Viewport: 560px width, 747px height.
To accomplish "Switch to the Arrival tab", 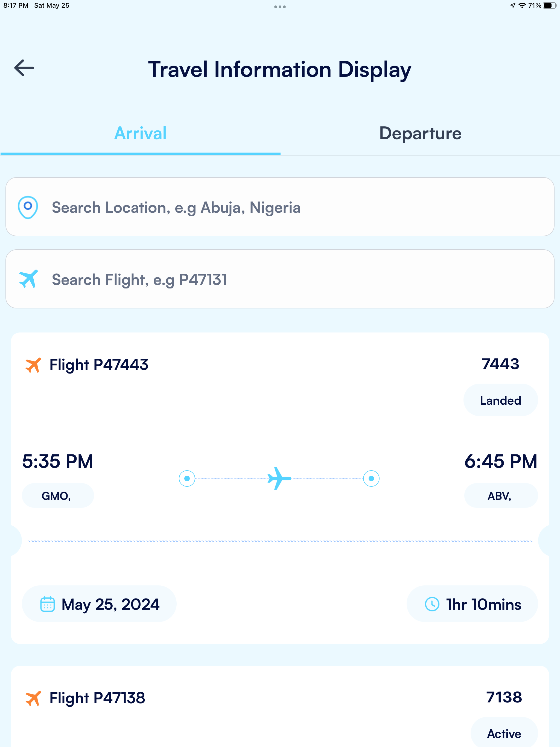I will coord(141,134).
